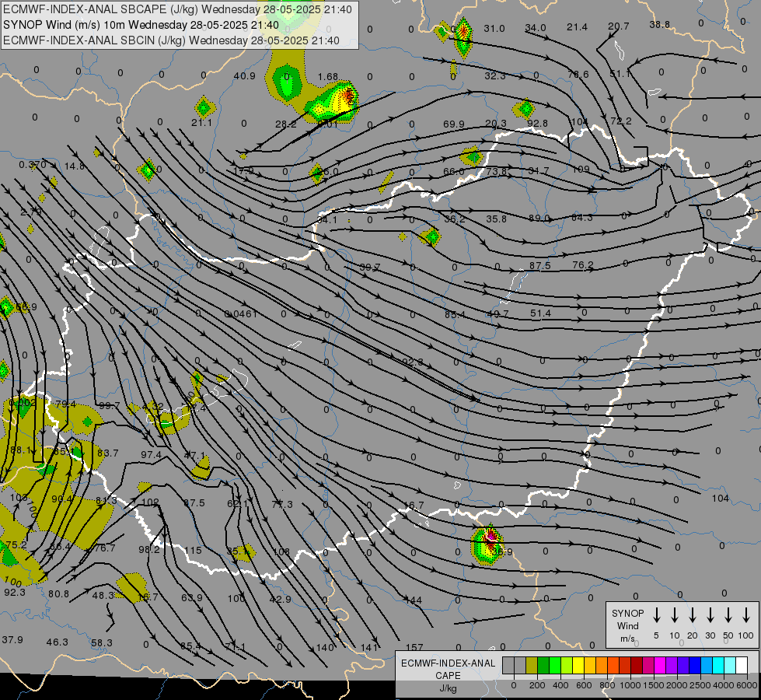Click the map value 0.370

[33, 165]
